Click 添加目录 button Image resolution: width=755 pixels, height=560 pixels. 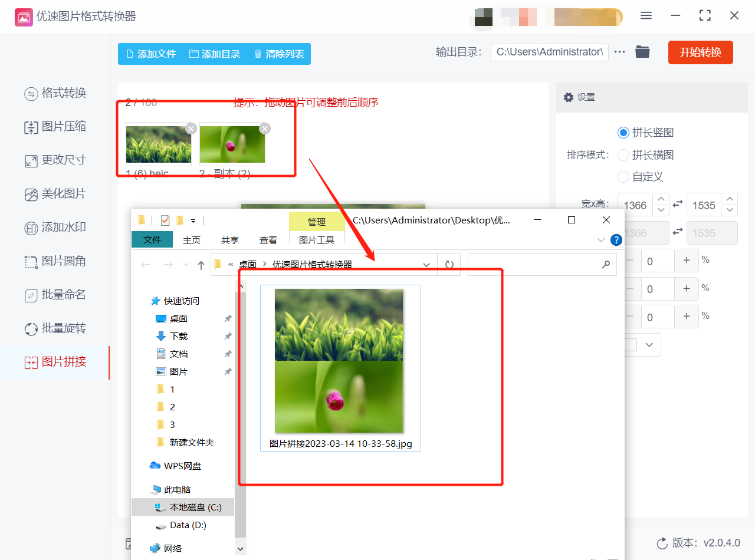[215, 54]
